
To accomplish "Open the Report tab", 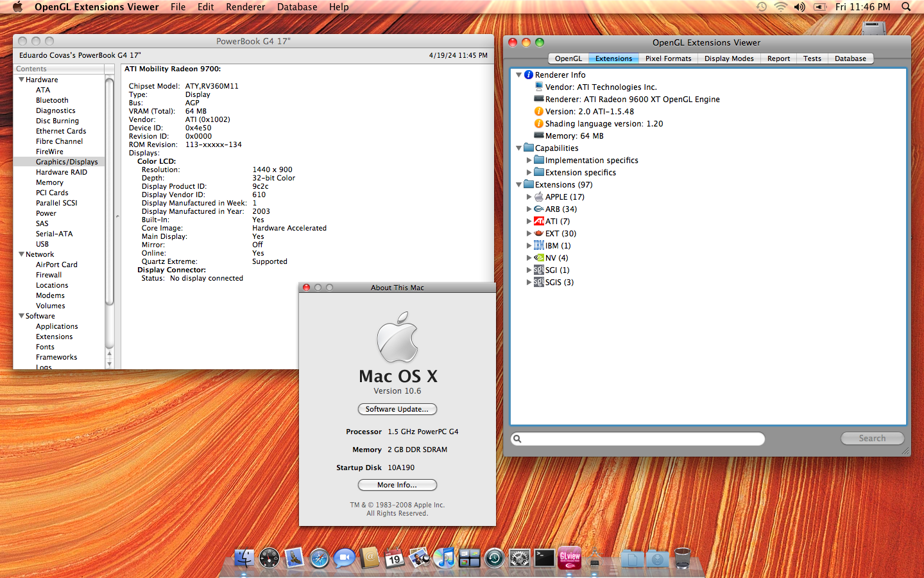I will pos(778,58).
